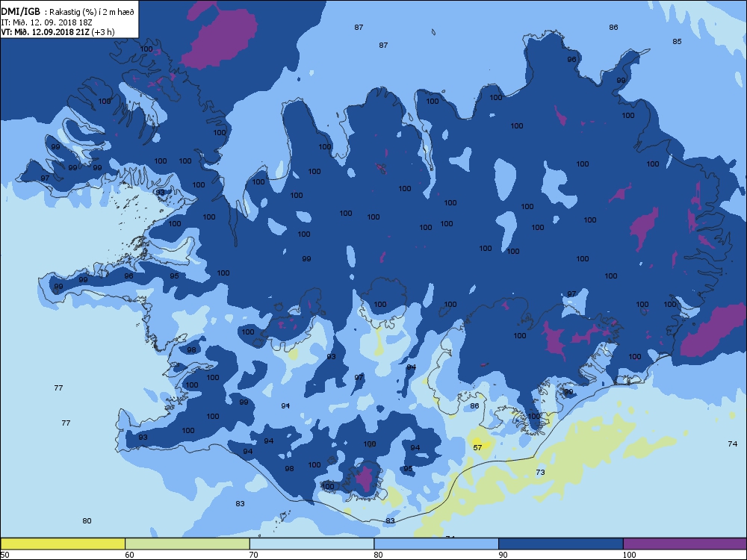Click the '85' humidity value on the map
This screenshot has height=560, width=747.
(677, 41)
